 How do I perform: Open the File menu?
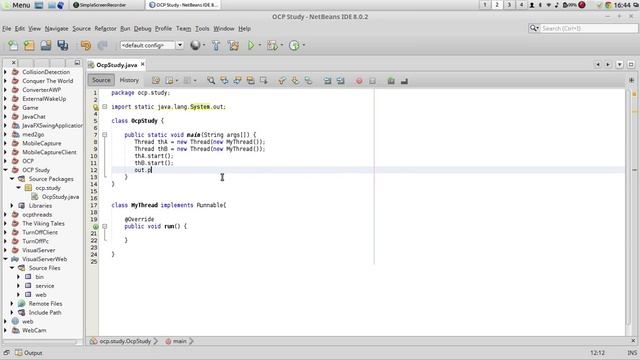tap(7, 29)
